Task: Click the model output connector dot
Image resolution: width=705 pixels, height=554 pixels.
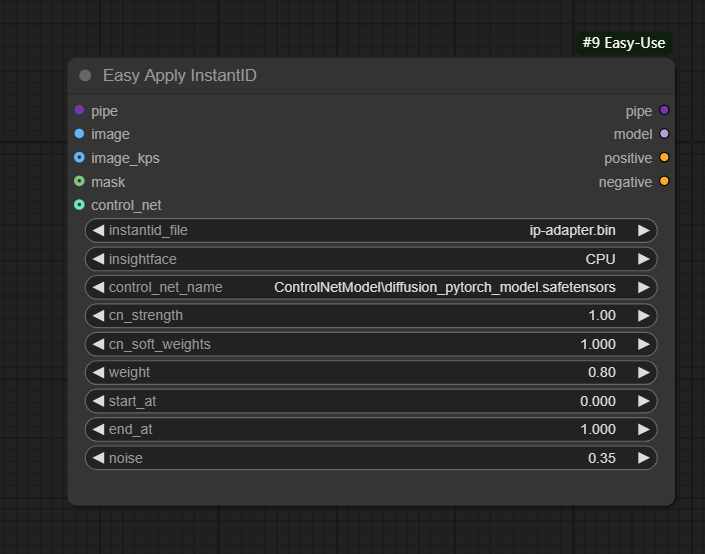Action: click(664, 133)
